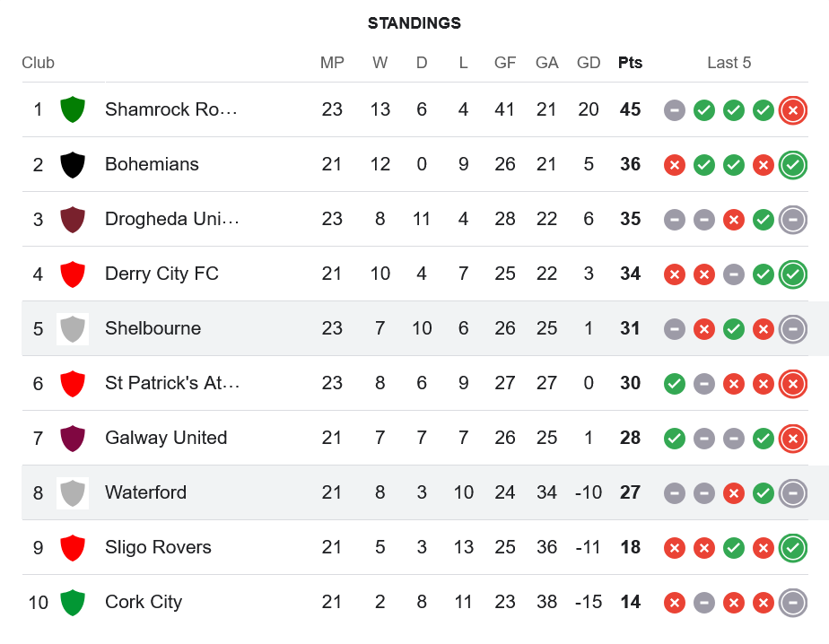Image resolution: width=829 pixels, height=644 pixels.
Task: Click the Bohemians black shield crest
Action: click(x=72, y=164)
